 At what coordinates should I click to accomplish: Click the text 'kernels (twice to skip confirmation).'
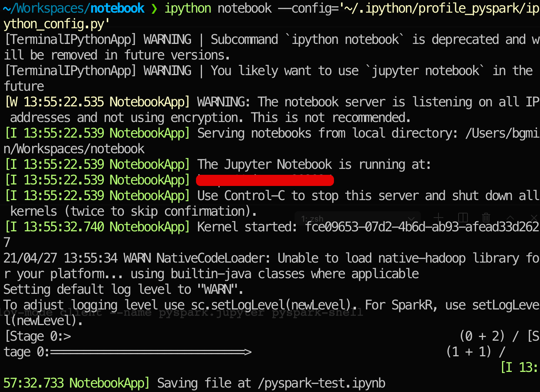pyautogui.click(x=134, y=211)
